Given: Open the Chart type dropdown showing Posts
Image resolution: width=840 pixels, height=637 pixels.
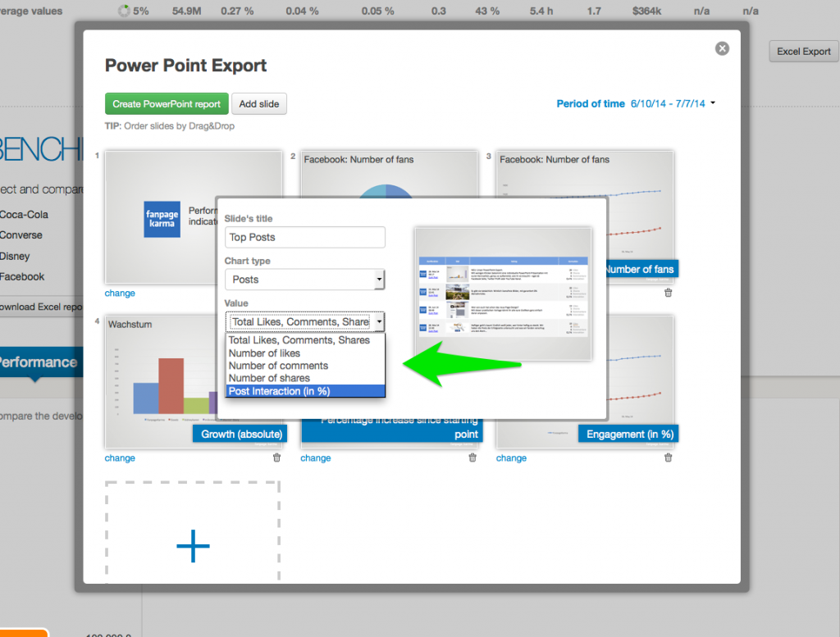Looking at the screenshot, I should [304, 280].
